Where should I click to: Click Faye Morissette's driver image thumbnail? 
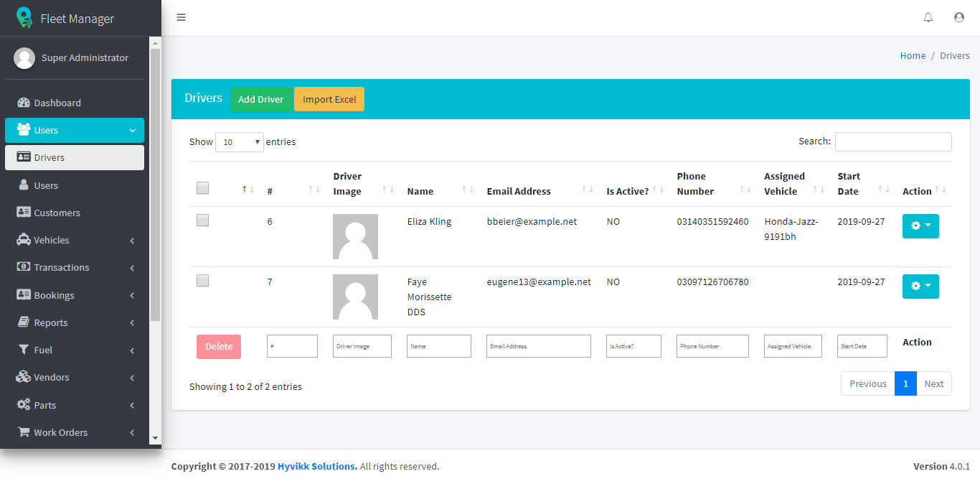coord(355,297)
